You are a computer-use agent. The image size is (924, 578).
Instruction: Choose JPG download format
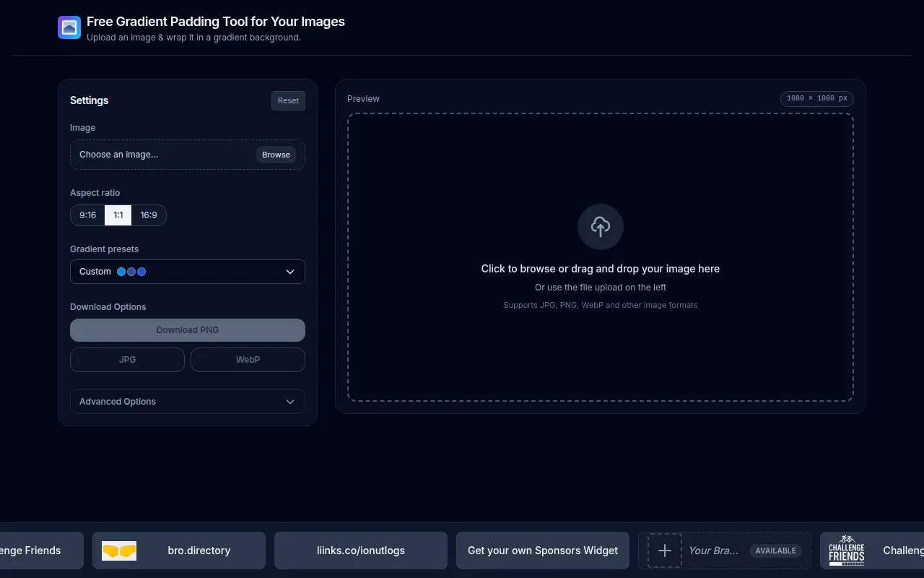point(127,360)
